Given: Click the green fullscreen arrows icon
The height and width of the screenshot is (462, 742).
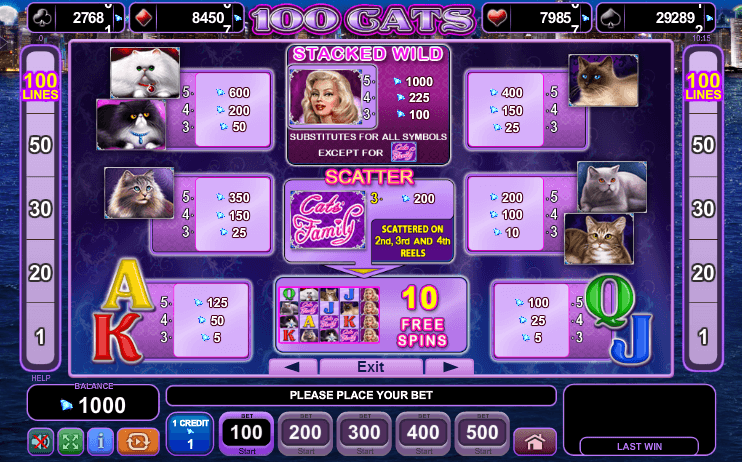Looking at the screenshot, I should [71, 442].
